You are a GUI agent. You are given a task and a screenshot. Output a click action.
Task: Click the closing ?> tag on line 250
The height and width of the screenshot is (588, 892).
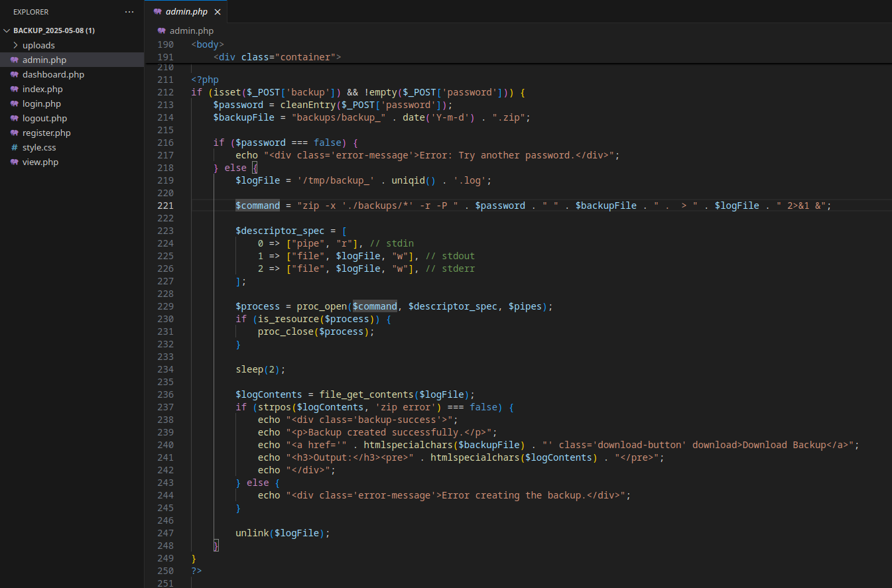(x=196, y=571)
